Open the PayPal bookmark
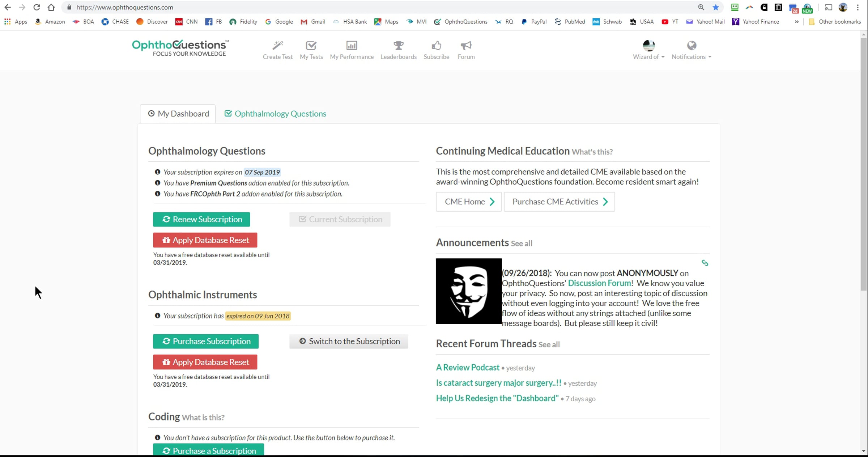 [x=534, y=22]
